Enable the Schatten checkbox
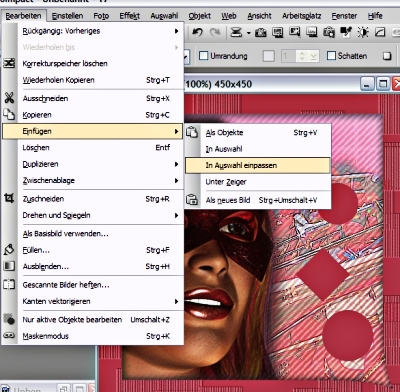400x392 pixels. click(331, 56)
